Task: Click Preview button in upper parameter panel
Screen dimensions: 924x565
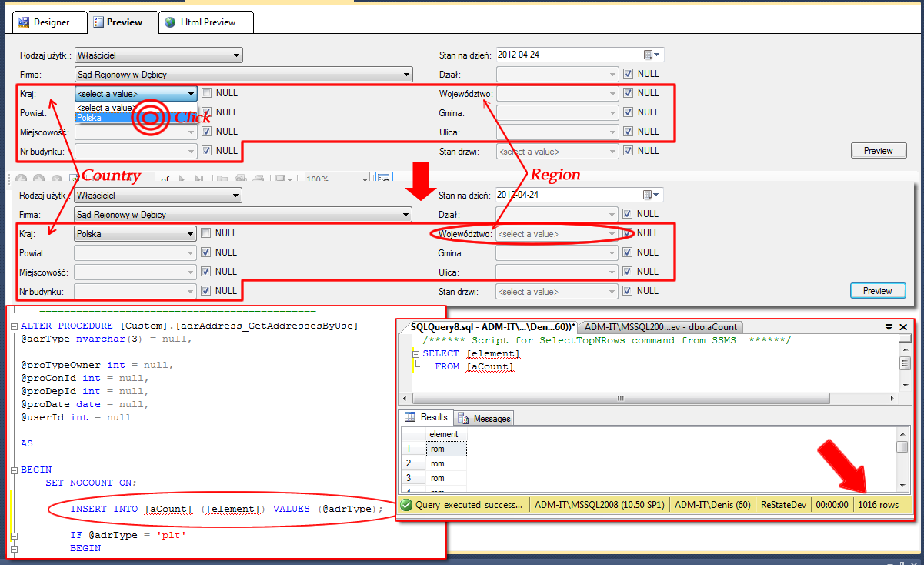Action: pyautogui.click(x=878, y=151)
